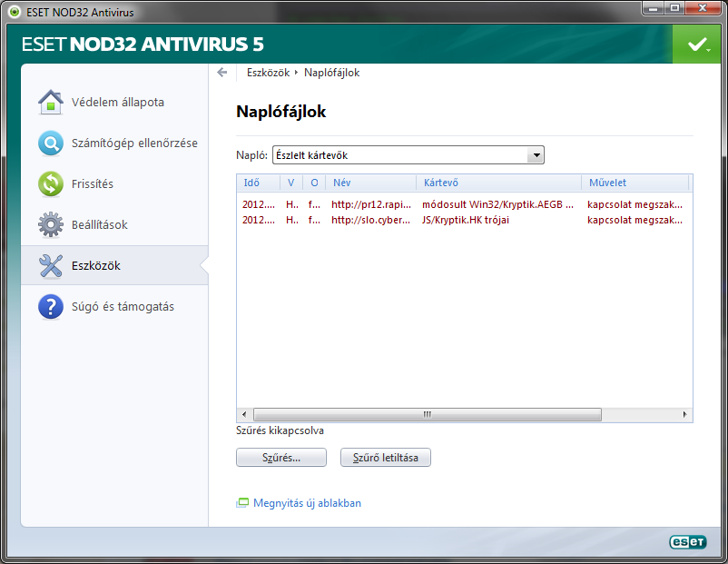Click the horizontal scrollbar thumb in the log

point(428,414)
